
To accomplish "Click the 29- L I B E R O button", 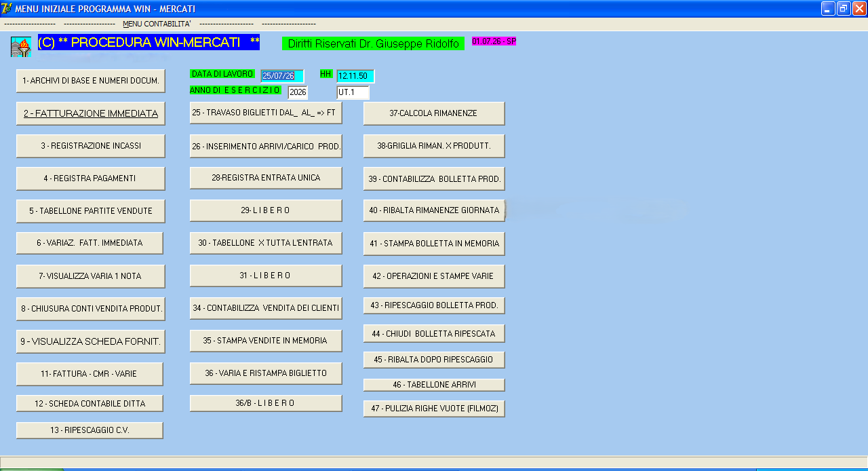I will (266, 210).
